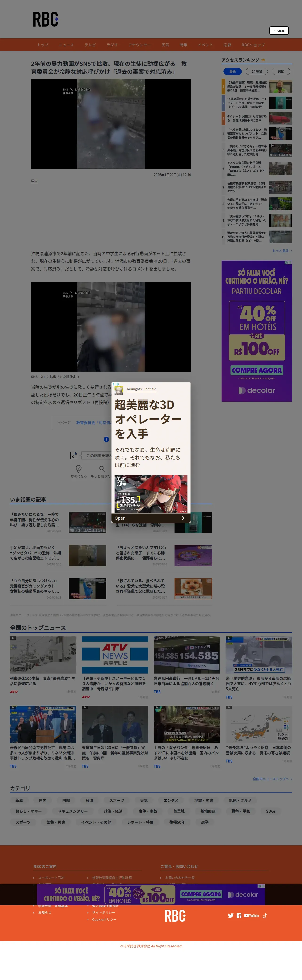
Task: Open the お知らせ footer link
Action: click(44, 912)
